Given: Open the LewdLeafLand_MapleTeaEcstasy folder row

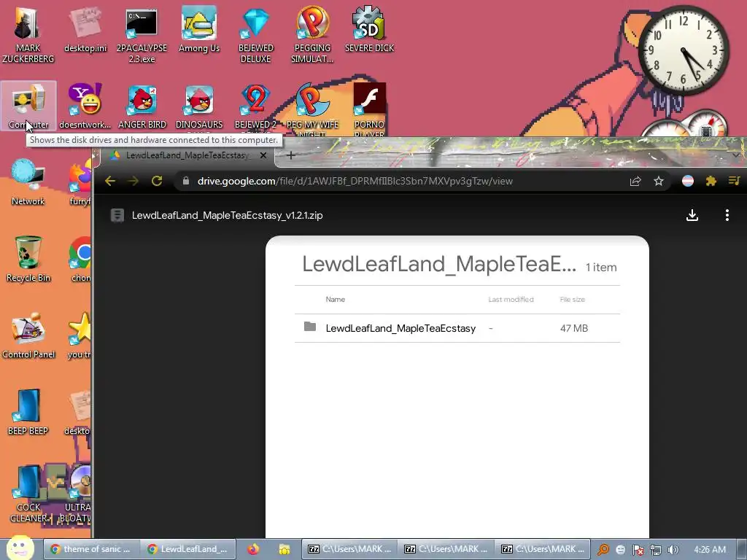Looking at the screenshot, I should click(457, 328).
